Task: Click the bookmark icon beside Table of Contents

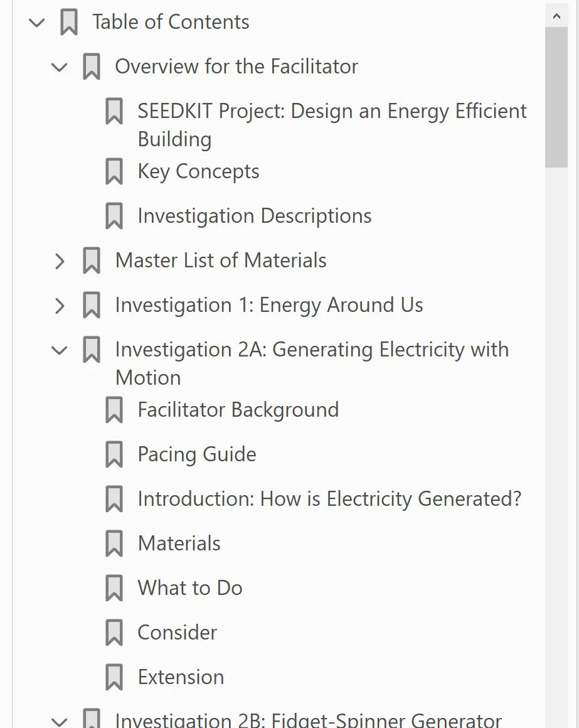Action: [69, 23]
